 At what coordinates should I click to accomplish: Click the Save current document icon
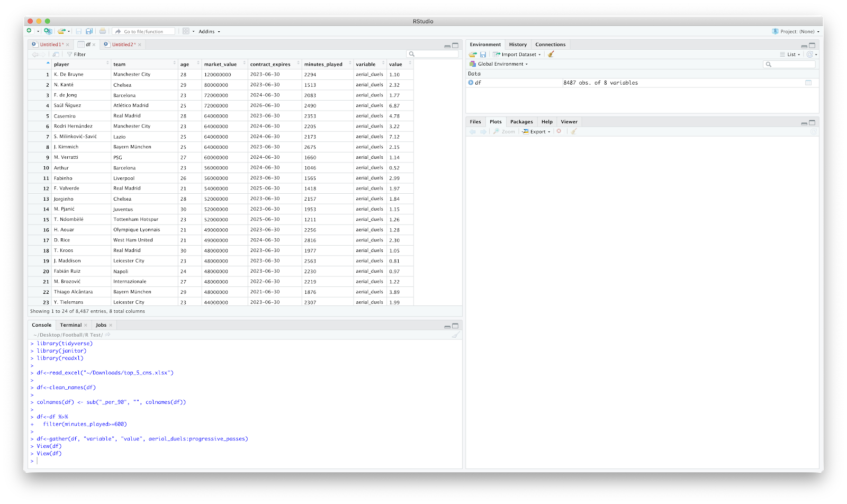pos(79,31)
